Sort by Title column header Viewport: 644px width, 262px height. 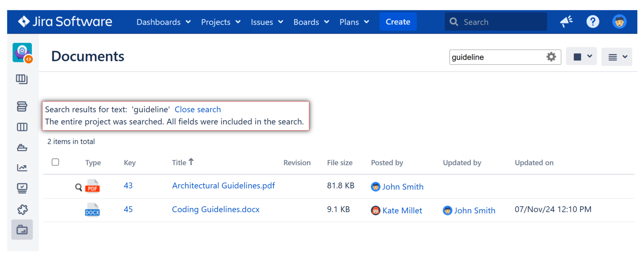[183, 162]
